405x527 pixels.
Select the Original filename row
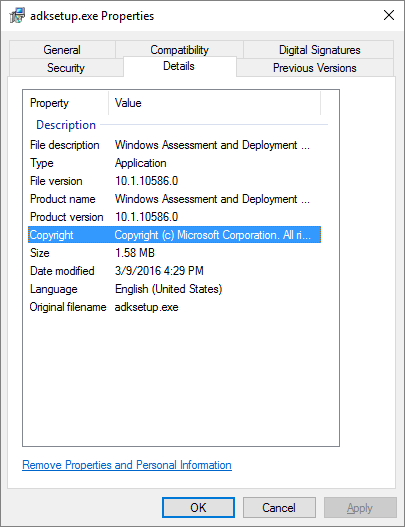[x=174, y=307]
